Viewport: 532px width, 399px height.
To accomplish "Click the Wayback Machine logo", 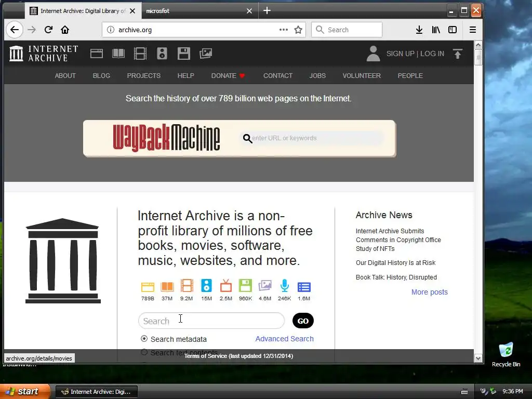I will (166, 138).
